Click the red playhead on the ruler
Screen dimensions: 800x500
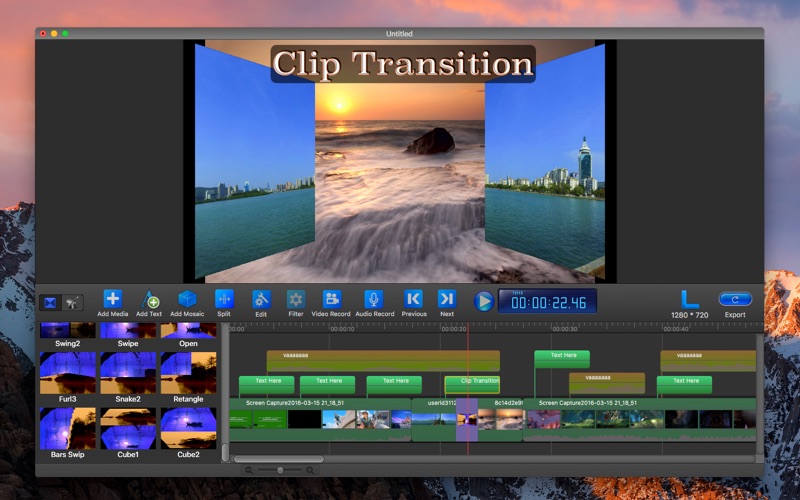tap(468, 328)
